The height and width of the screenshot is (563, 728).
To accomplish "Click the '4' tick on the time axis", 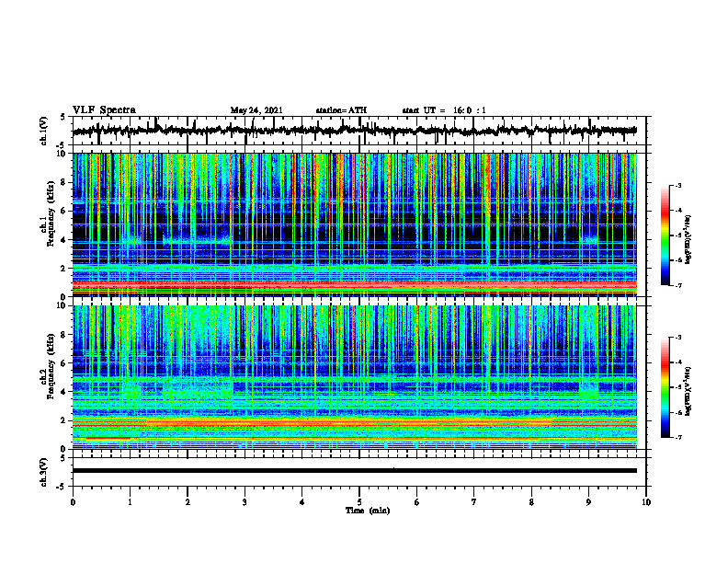I will (x=302, y=502).
